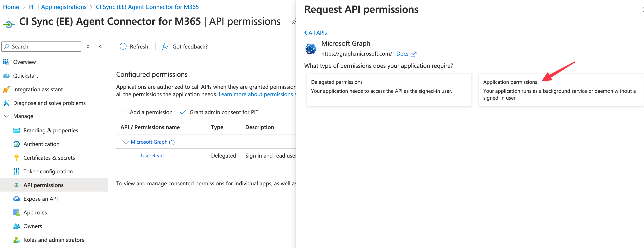Click the Diagnose and solve problems wrench icon
The image size is (644, 248).
pyautogui.click(x=6, y=103)
